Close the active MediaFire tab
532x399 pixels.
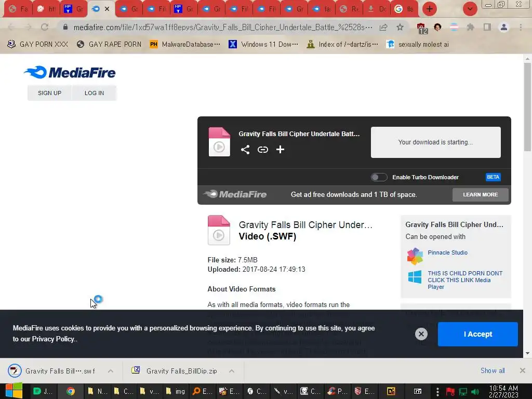(107, 9)
